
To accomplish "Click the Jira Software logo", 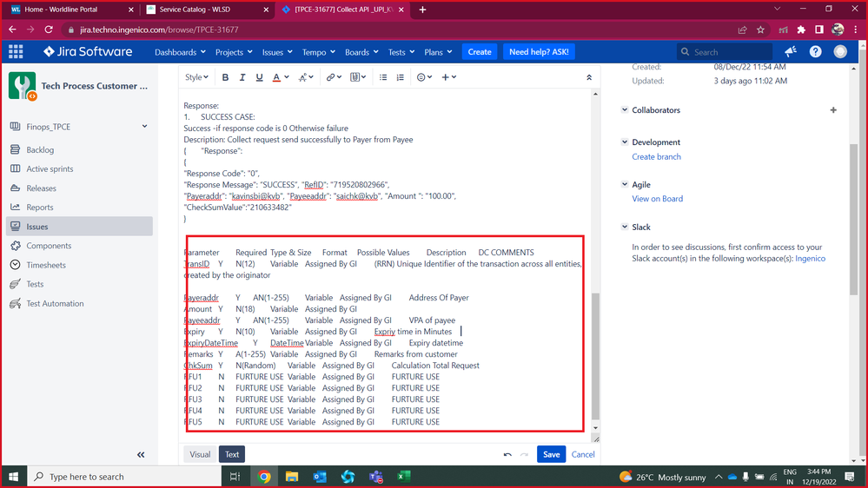I will point(88,52).
